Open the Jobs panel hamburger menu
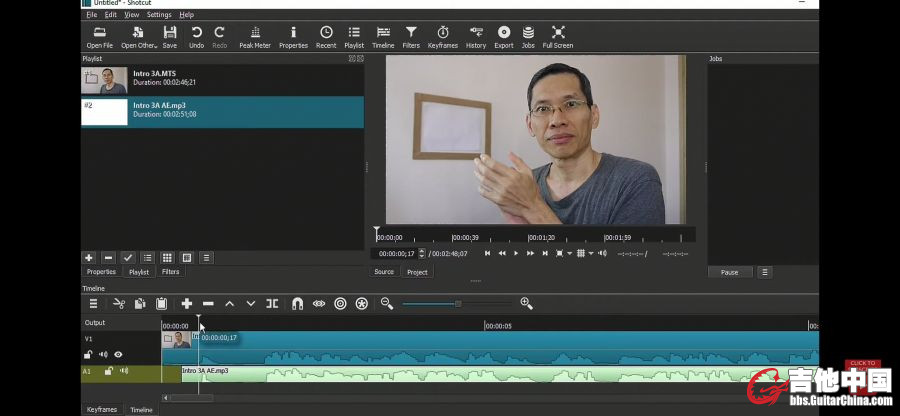The height and width of the screenshot is (416, 900). [x=765, y=273]
